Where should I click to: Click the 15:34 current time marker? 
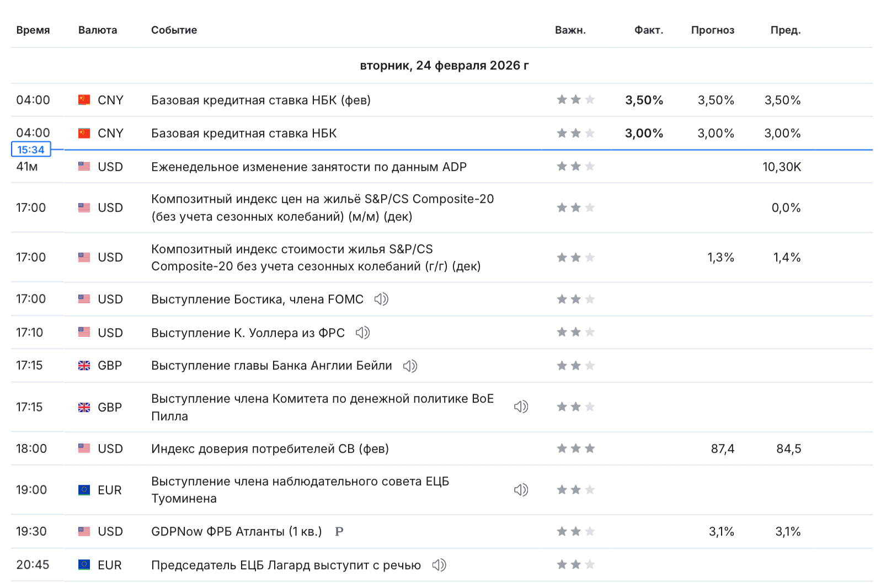pyautogui.click(x=31, y=149)
